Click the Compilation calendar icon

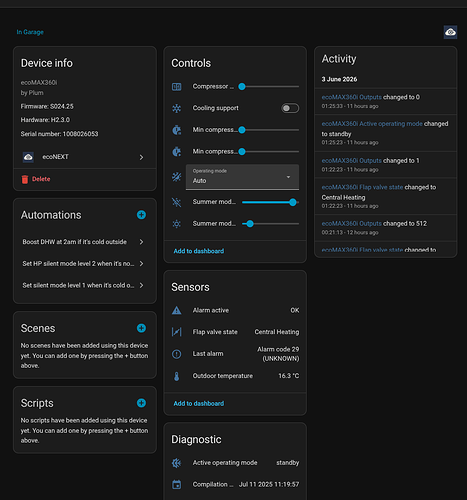[x=176, y=484]
